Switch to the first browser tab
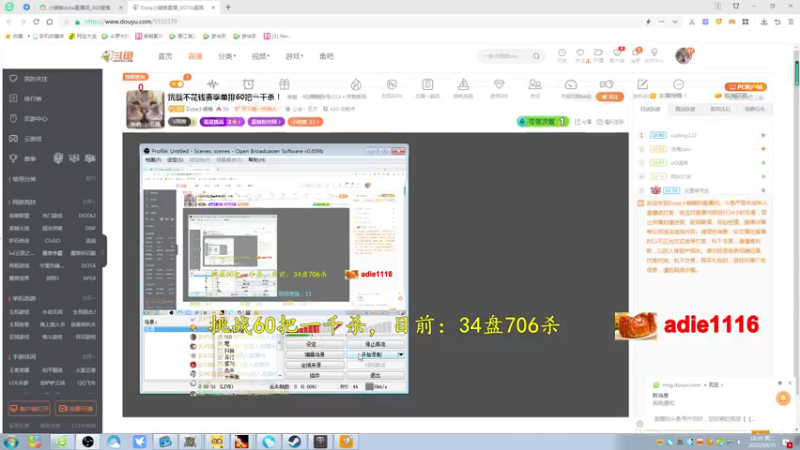 [x=81, y=8]
